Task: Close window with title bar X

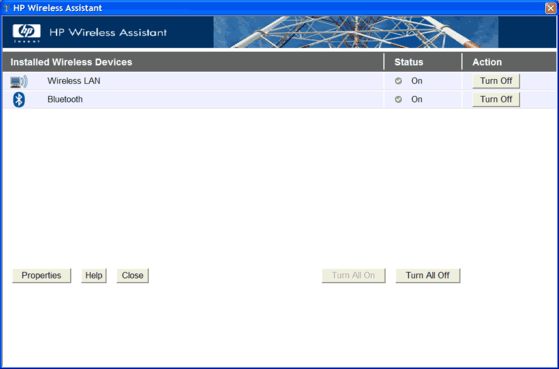Action: pos(551,8)
